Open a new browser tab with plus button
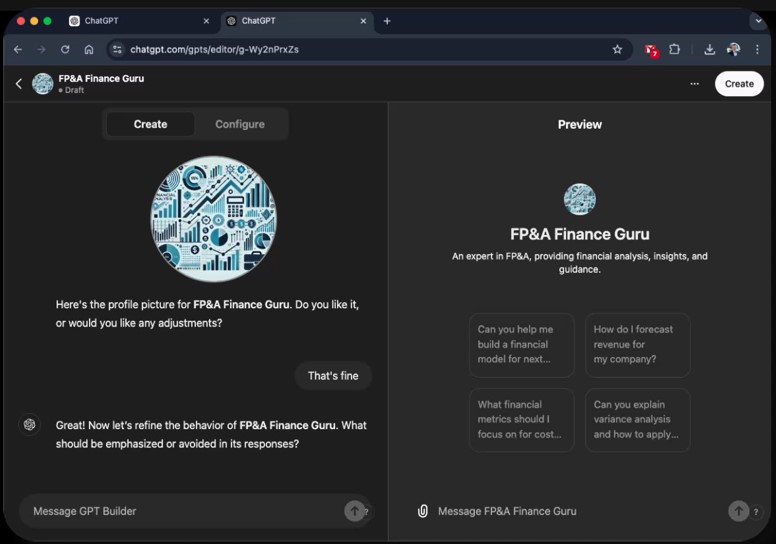The width and height of the screenshot is (776, 544). coord(387,21)
